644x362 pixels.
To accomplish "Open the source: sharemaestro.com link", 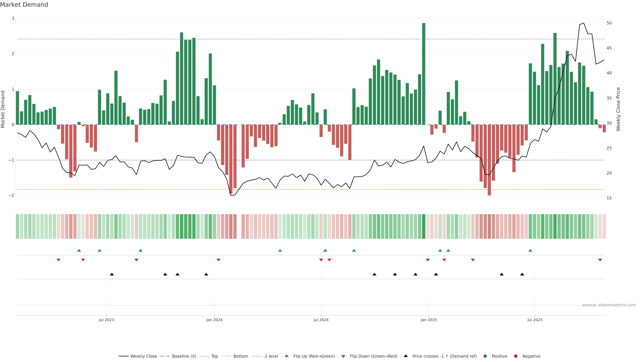I will (609, 305).
